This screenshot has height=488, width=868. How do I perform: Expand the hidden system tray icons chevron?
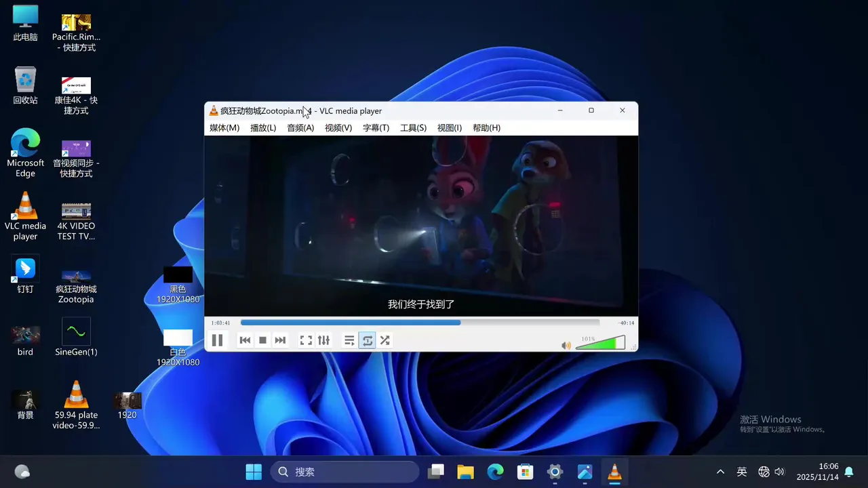(720, 472)
